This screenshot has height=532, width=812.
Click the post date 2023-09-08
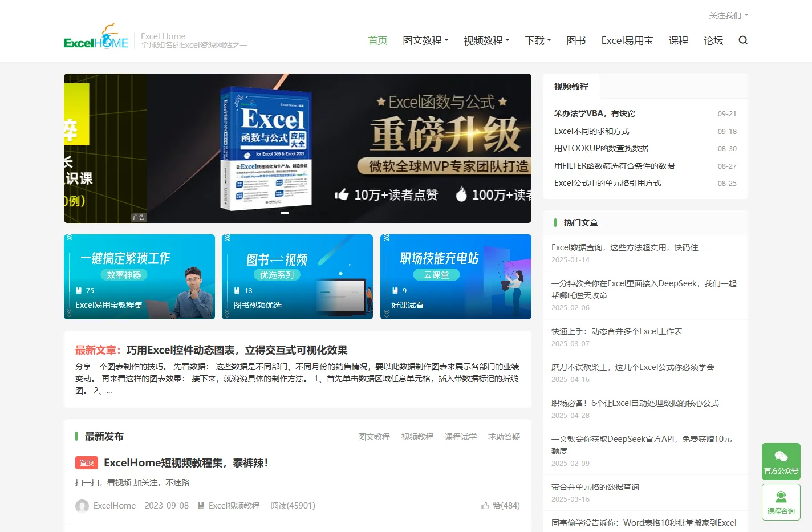(167, 506)
